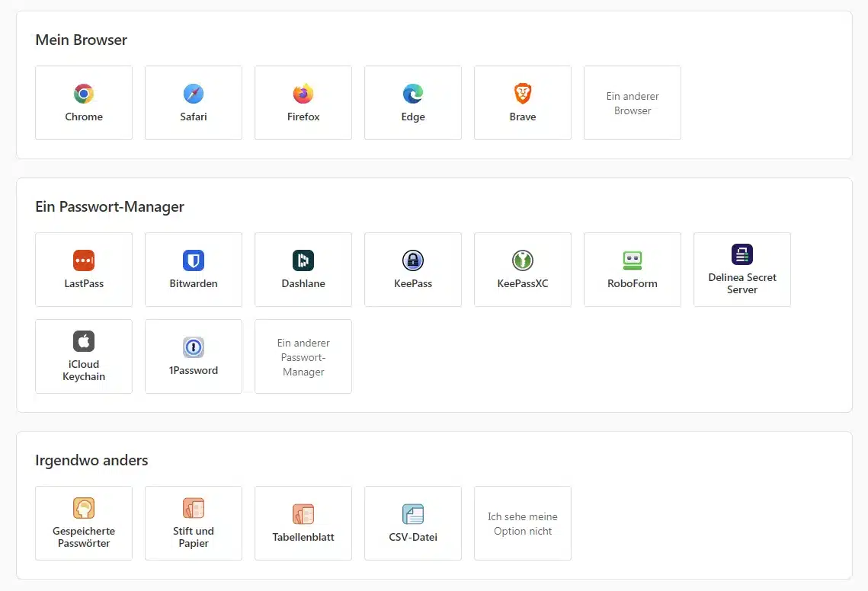Image resolution: width=868 pixels, height=591 pixels.
Task: Select the Bitwarden shield icon
Action: pyautogui.click(x=194, y=260)
